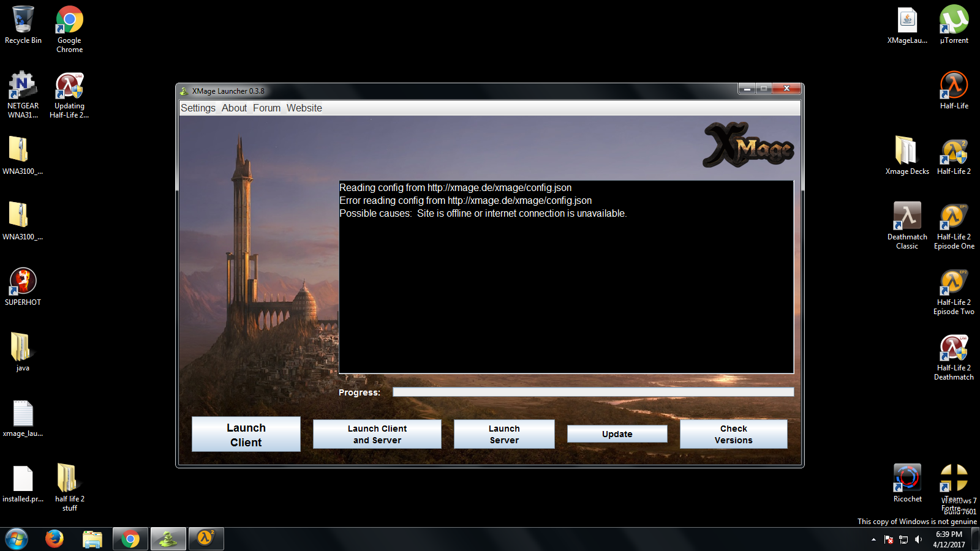Open the About menu item

click(x=234, y=108)
